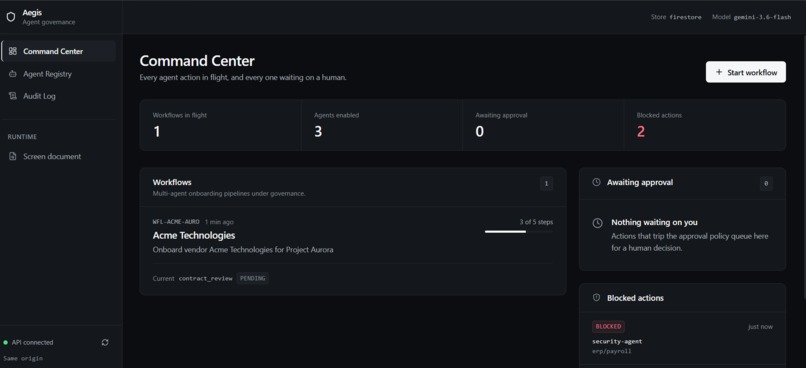806x368 pixels.
Task: Select the Blocked actions stat showing 2
Action: 705,125
